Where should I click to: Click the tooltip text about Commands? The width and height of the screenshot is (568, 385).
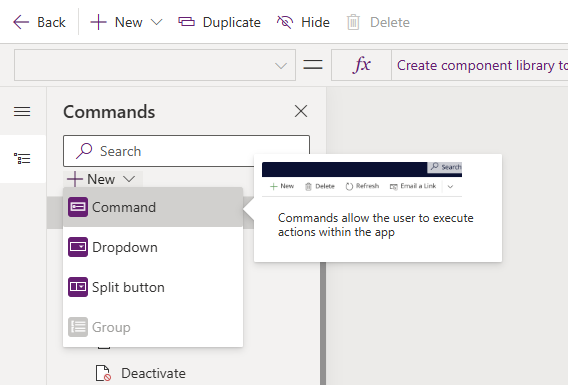point(376,225)
